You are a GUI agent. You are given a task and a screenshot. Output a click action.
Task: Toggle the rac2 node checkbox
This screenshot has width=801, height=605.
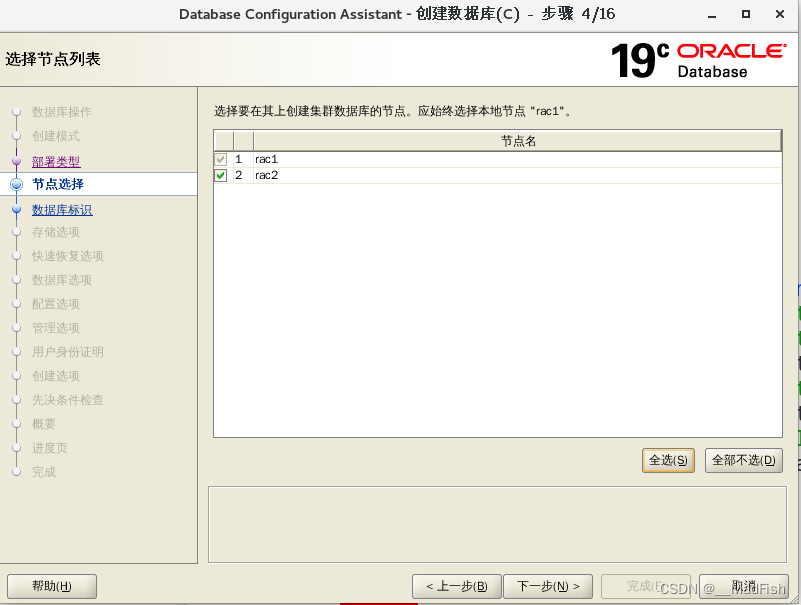pyautogui.click(x=221, y=175)
